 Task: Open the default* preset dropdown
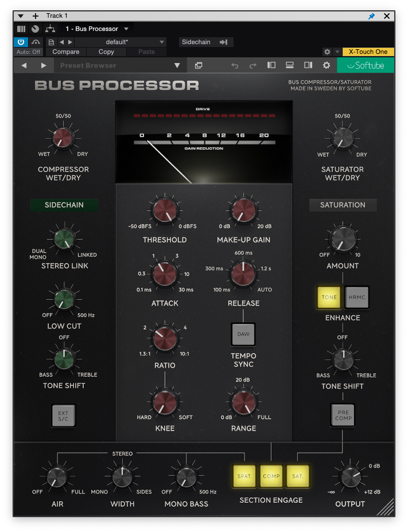121,42
